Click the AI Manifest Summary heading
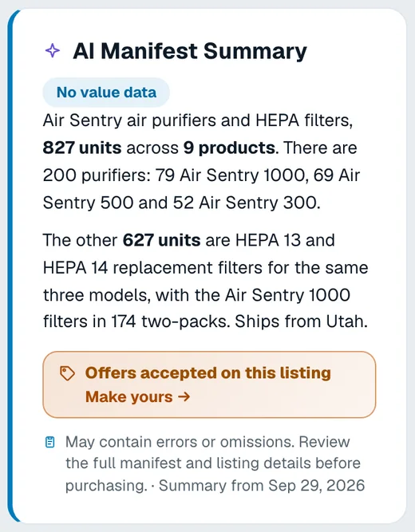Screen dimensions: 415x532 point(189,51)
